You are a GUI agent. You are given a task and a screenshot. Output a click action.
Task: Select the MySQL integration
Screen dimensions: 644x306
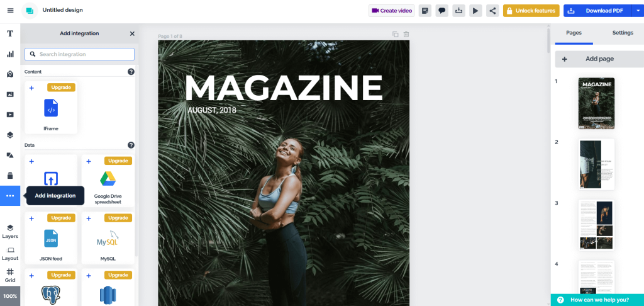108,239
